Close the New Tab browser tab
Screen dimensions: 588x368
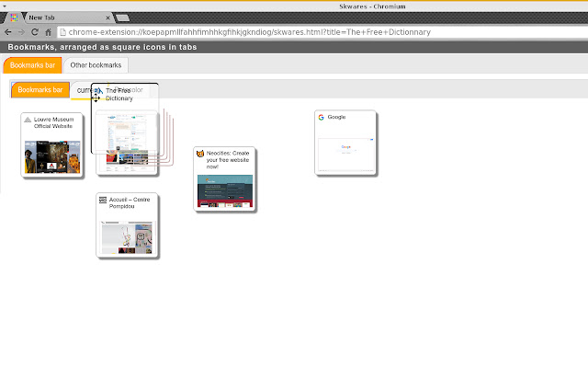[108, 17]
